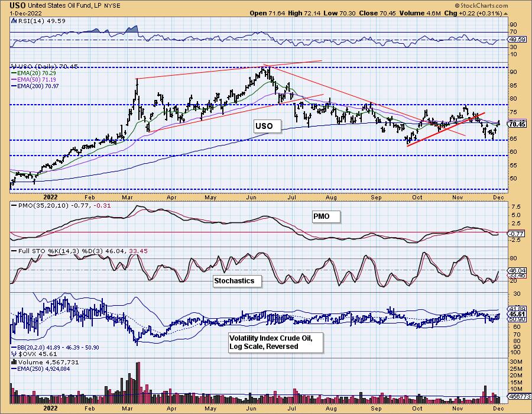Click the 2022 label under the volume panel
Screen dimensions: 532x414
(x=51, y=408)
